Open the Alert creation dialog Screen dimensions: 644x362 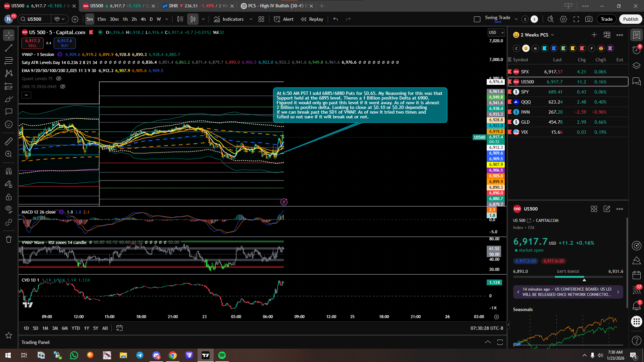[x=283, y=19]
